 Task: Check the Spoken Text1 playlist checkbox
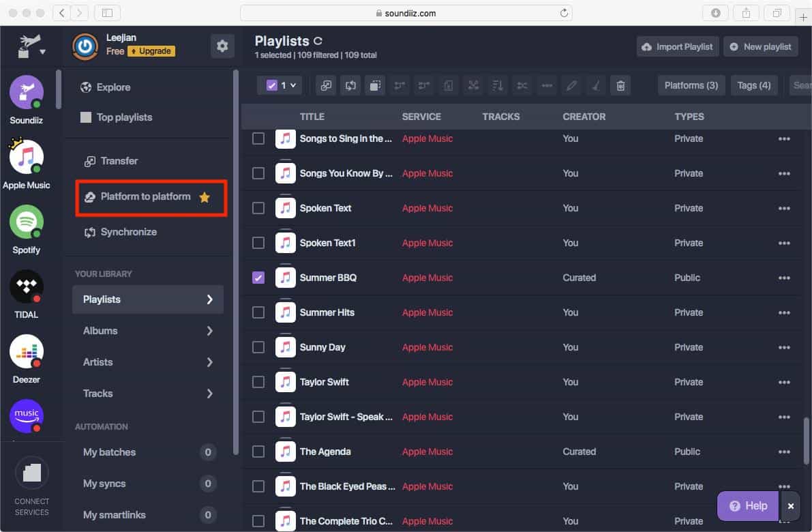[x=258, y=243]
